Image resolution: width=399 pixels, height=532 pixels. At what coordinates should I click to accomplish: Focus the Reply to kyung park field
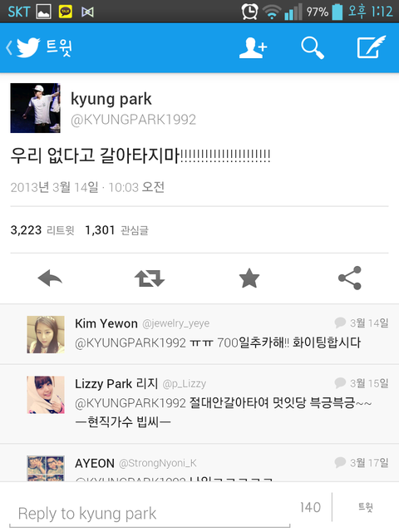pos(150,514)
